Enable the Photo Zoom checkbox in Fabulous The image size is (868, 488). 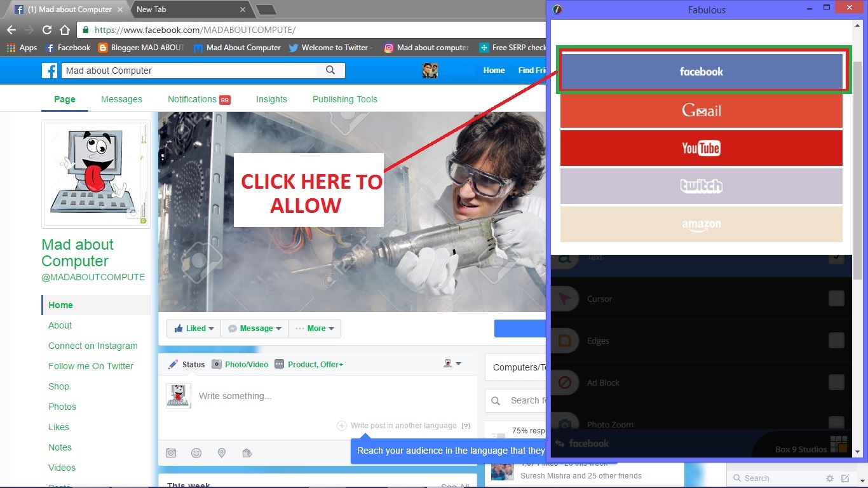tap(836, 423)
